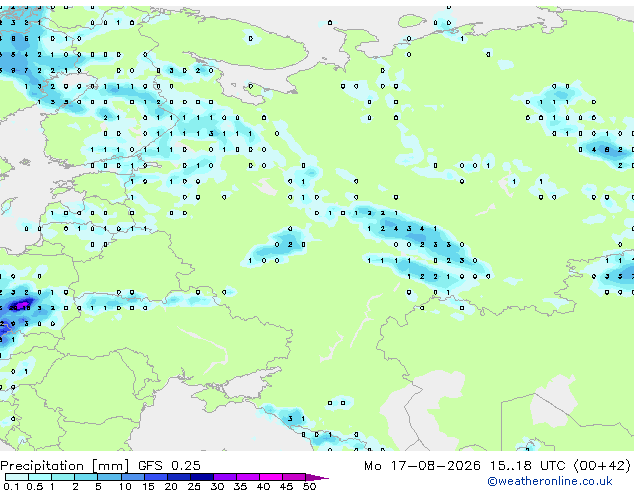Click the 2–5 mm legend color box
634x490 pixels.
click(86, 477)
